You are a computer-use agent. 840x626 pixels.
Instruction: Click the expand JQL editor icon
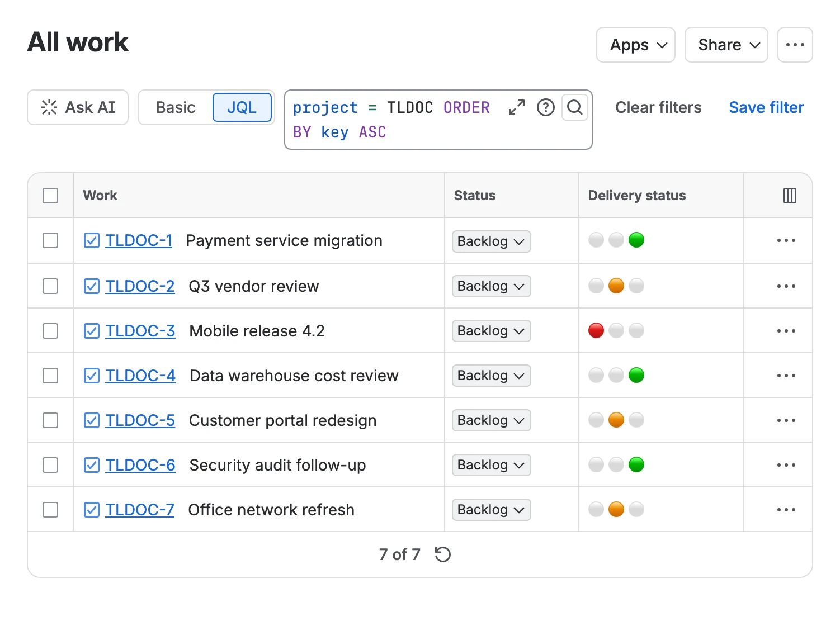pyautogui.click(x=517, y=107)
